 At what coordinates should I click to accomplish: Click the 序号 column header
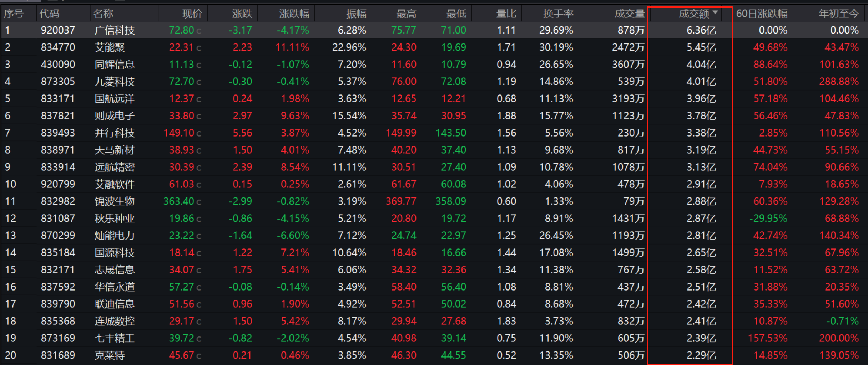(14, 14)
